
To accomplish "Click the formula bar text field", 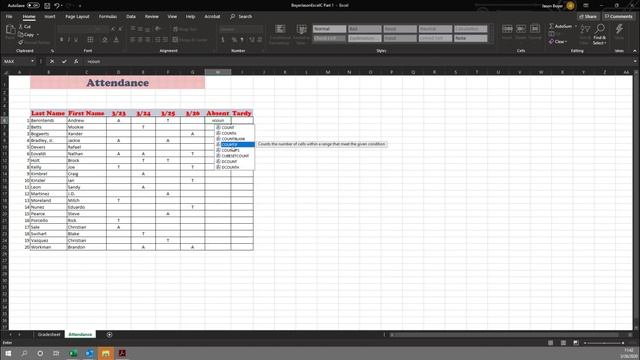I will (357, 61).
